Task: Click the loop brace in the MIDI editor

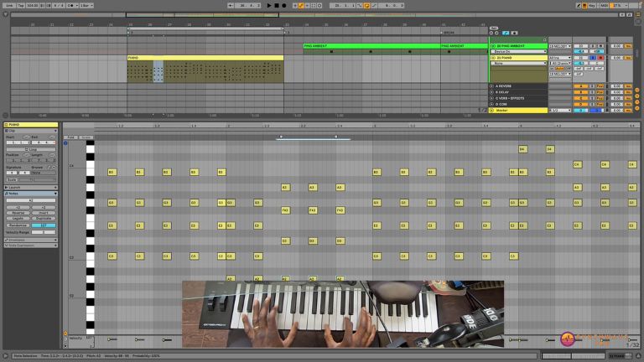Action: click(314, 139)
